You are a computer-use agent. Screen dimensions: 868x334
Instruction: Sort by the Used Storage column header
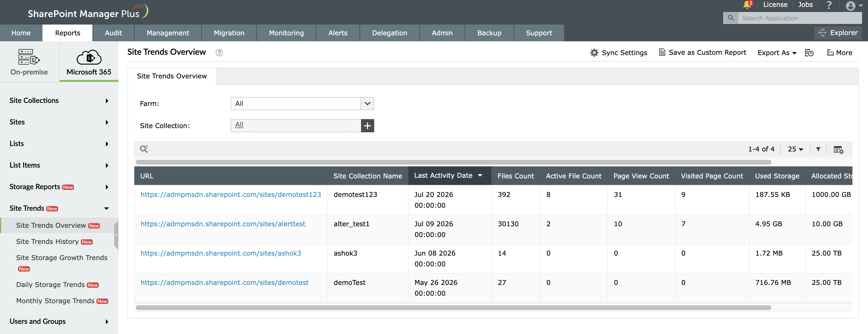click(x=777, y=176)
